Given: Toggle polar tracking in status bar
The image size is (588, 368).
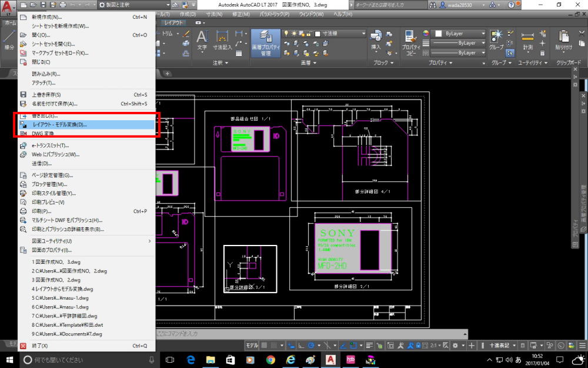Looking at the screenshot, I should (x=312, y=346).
